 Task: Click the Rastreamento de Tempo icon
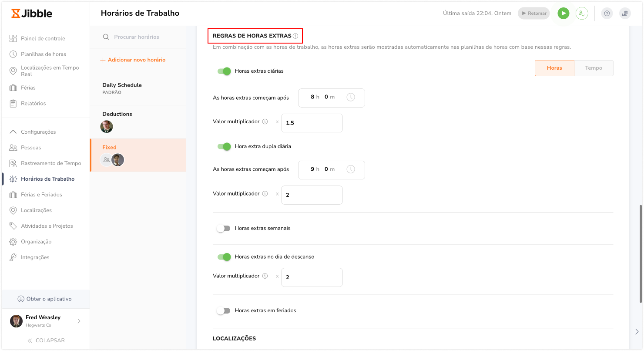pos(13,163)
